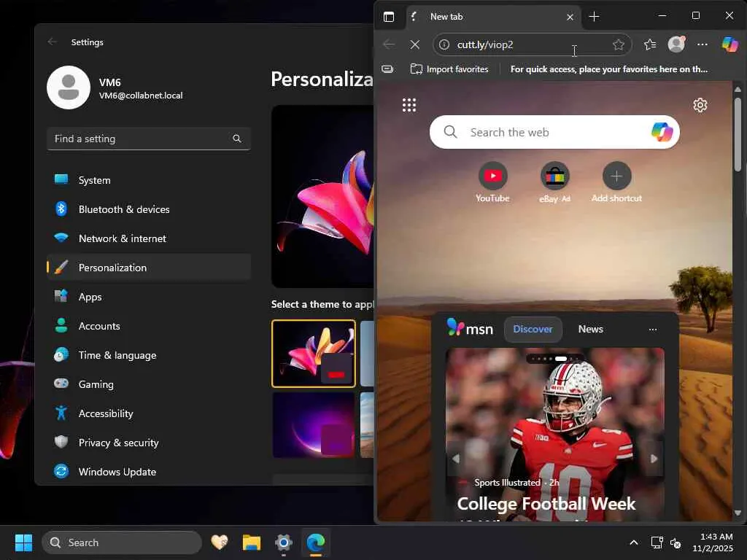Image resolution: width=747 pixels, height=560 pixels.
Task: Click the Settings back arrow
Action: [x=53, y=42]
